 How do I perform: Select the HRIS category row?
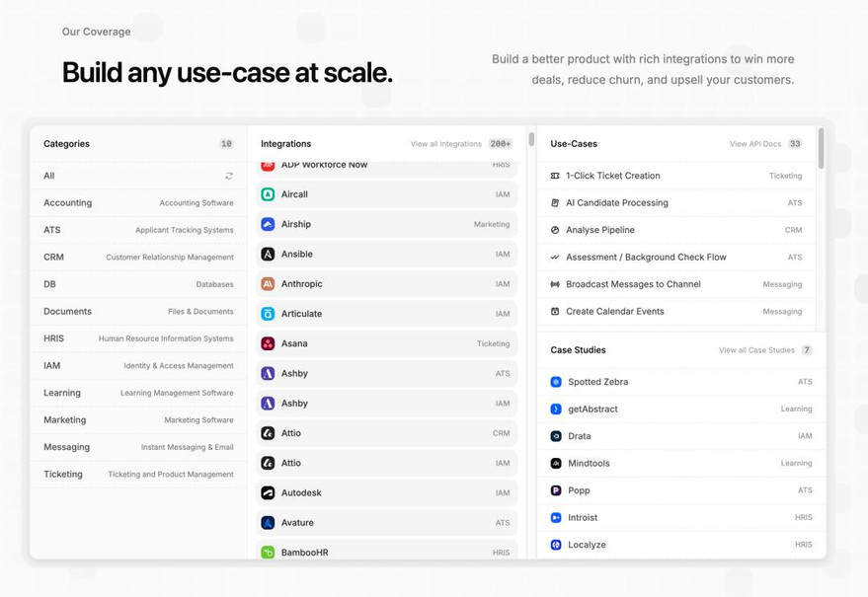click(x=138, y=338)
